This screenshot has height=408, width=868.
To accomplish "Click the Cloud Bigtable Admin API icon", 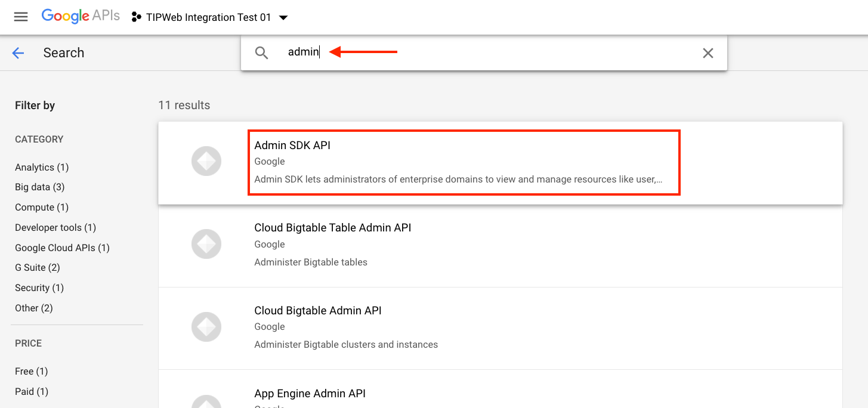I will (206, 326).
